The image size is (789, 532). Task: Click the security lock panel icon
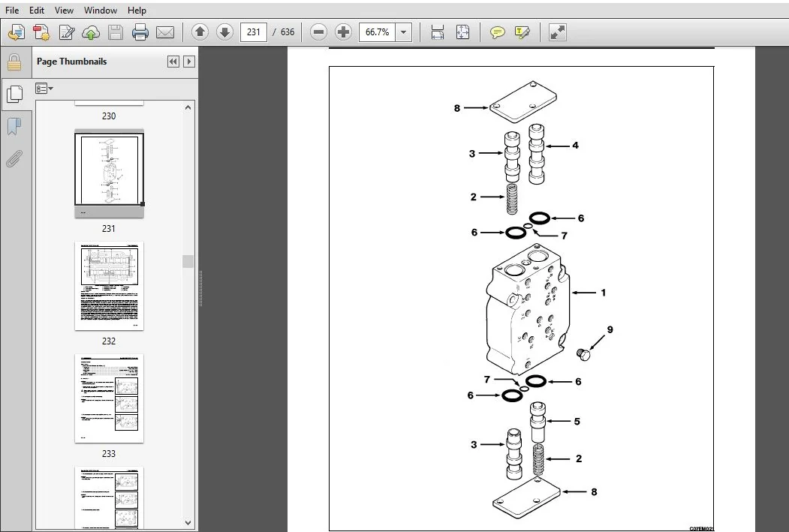point(14,62)
